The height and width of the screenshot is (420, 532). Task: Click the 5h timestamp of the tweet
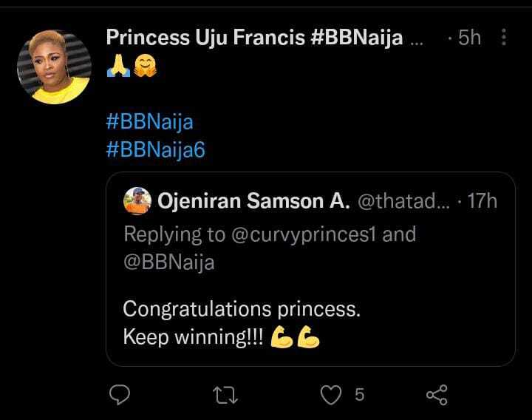coord(468,38)
